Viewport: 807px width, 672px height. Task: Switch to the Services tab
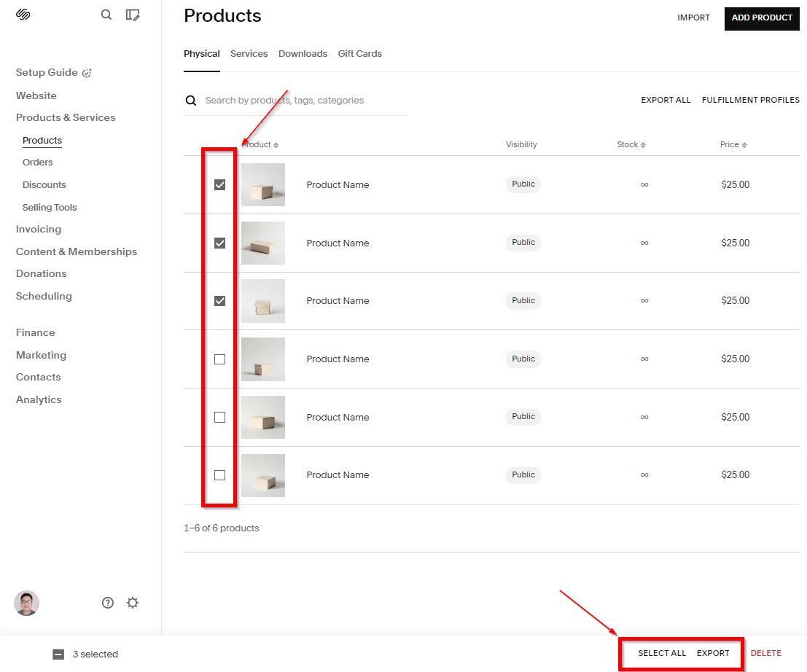pyautogui.click(x=249, y=53)
